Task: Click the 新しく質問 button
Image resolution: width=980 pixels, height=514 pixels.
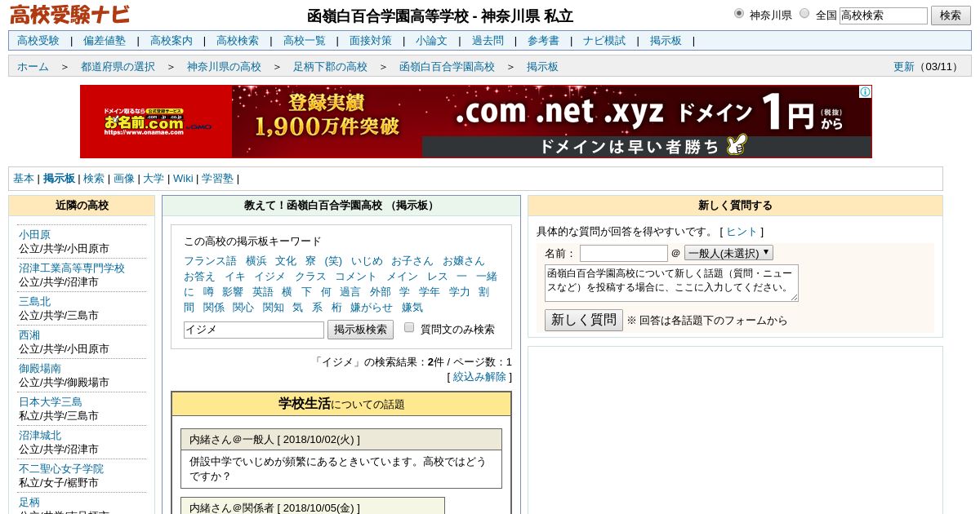Action: click(x=584, y=320)
